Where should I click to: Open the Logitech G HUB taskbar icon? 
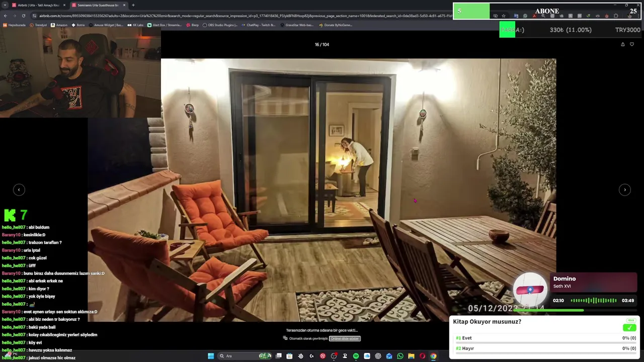311,356
